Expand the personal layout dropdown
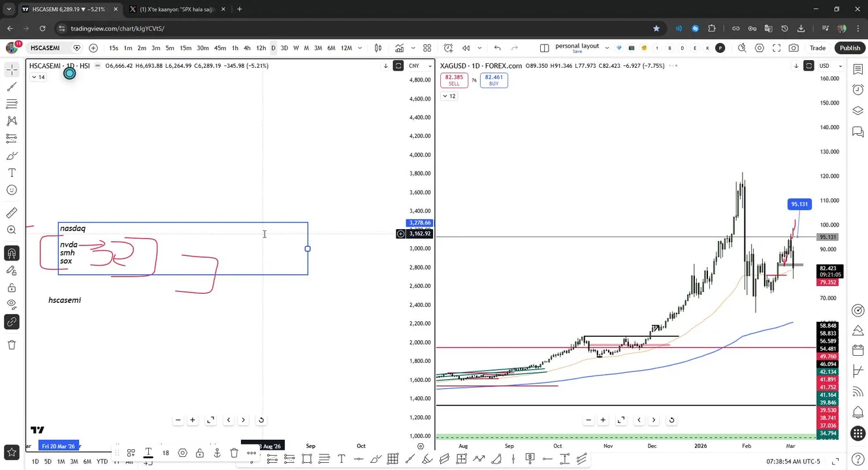868x470 pixels. pos(607,48)
